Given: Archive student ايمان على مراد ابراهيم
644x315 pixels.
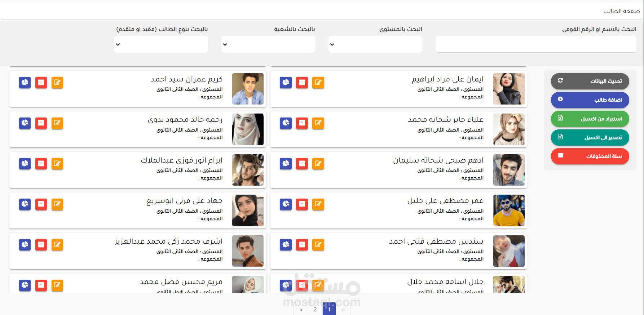Looking at the screenshot, I should [302, 83].
